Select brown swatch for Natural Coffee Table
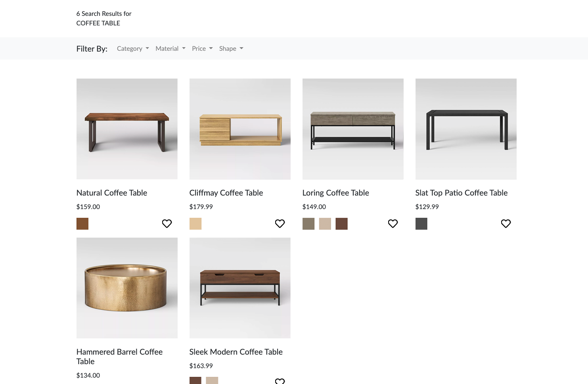588x384 pixels. coord(82,224)
